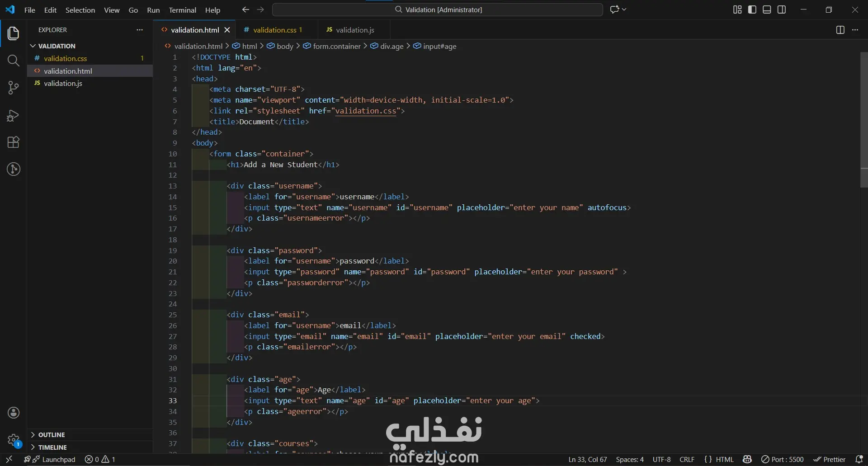Switch to the validation.js tab
The image size is (868, 466).
[x=354, y=30]
